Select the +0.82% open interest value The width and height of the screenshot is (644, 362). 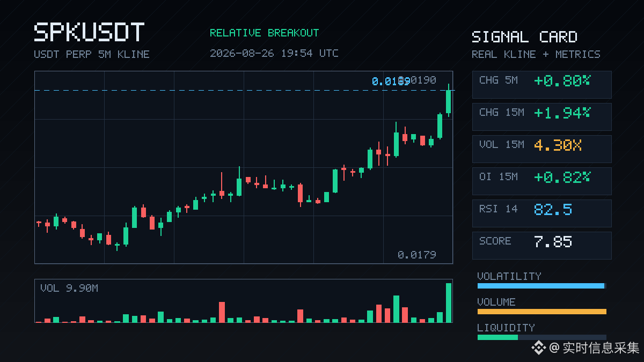pos(562,178)
